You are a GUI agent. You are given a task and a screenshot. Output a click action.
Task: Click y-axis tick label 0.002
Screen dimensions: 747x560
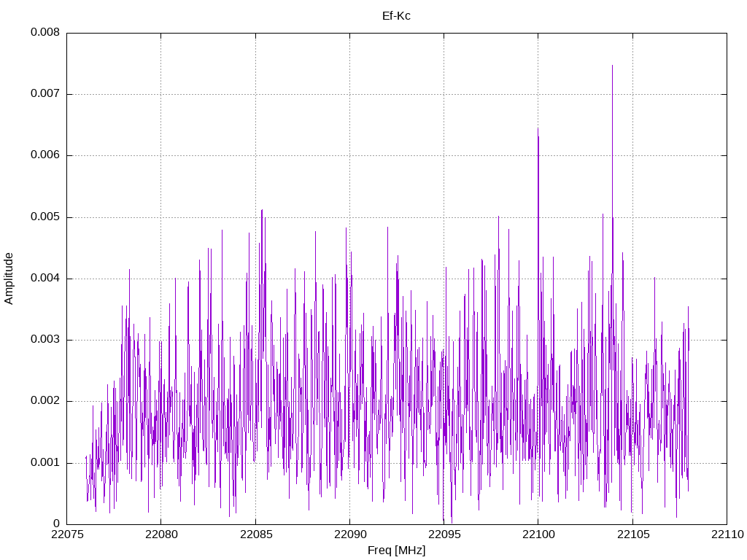coord(45,400)
